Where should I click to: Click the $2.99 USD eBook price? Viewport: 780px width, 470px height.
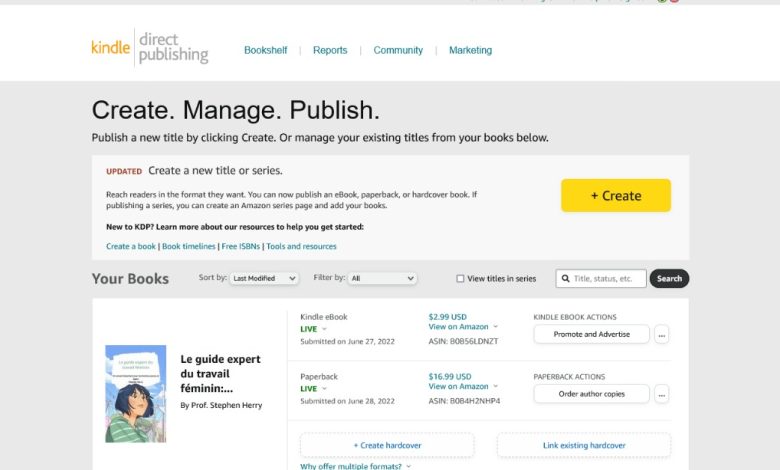point(447,317)
